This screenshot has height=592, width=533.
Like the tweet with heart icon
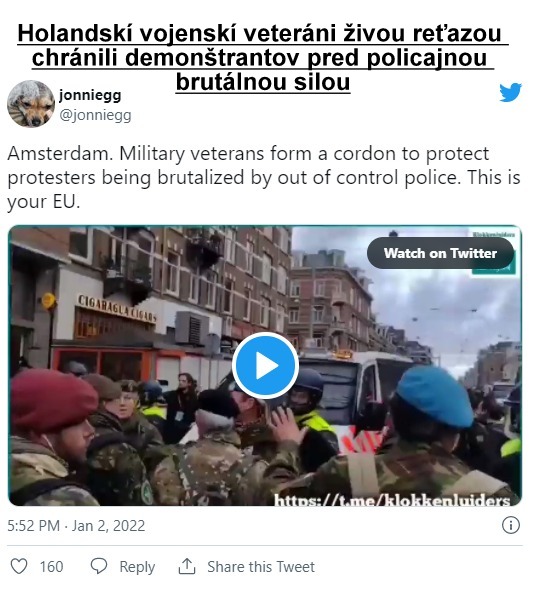coord(18,566)
